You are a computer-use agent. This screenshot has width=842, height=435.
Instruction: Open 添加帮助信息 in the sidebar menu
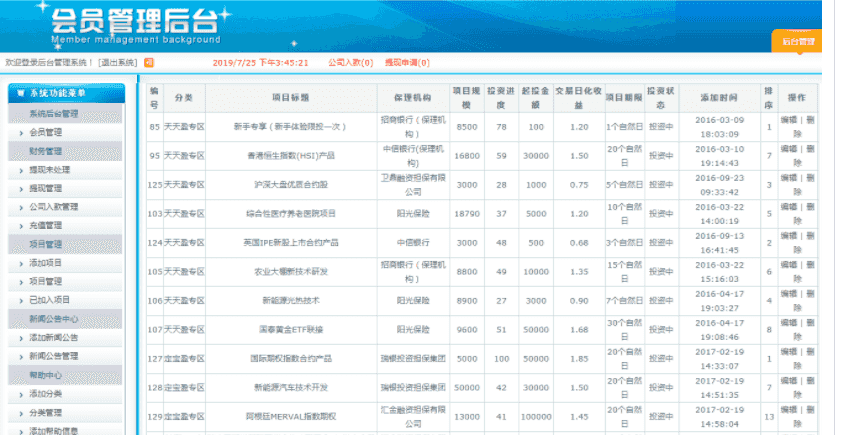pyautogui.click(x=54, y=431)
